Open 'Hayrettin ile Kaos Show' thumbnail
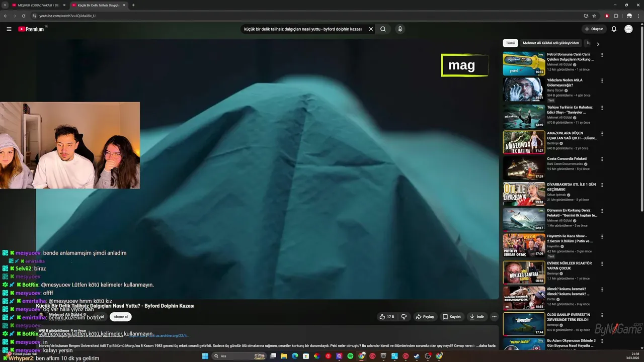Viewport: 644px width, 362px height. [524, 245]
